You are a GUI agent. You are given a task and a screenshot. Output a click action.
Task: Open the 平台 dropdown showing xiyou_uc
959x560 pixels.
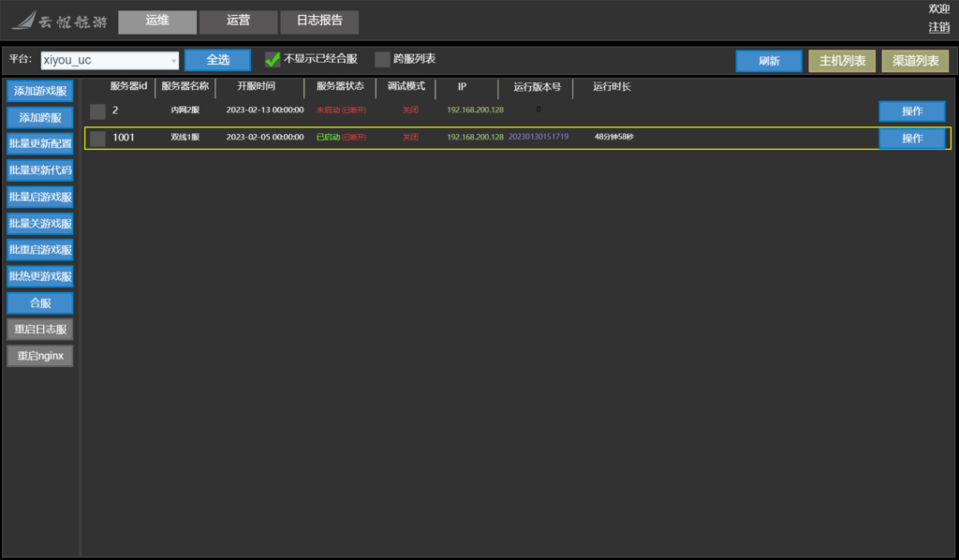pyautogui.click(x=109, y=60)
